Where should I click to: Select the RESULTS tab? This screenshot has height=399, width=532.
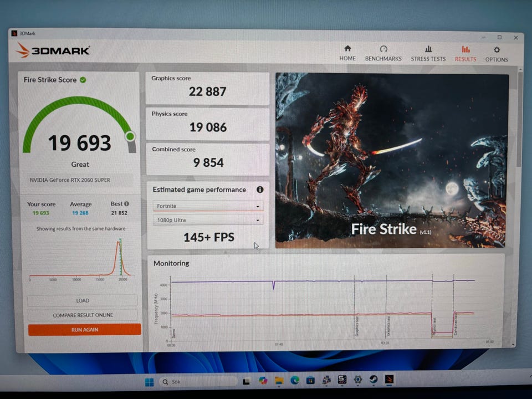465,54
